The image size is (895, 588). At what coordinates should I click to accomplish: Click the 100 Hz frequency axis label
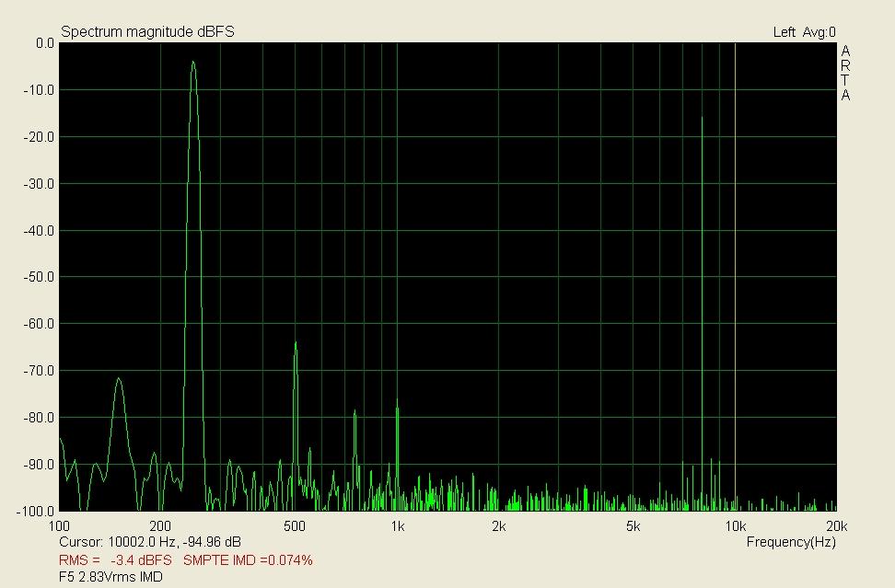(x=59, y=526)
